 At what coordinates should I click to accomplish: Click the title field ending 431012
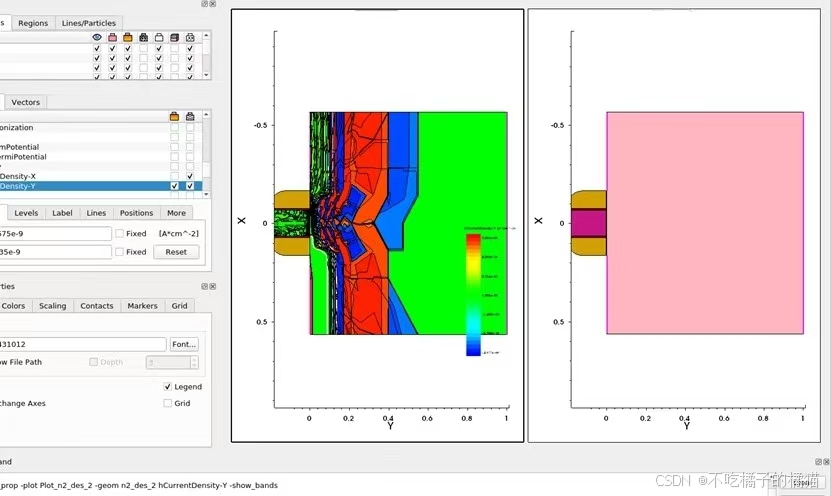click(83, 344)
